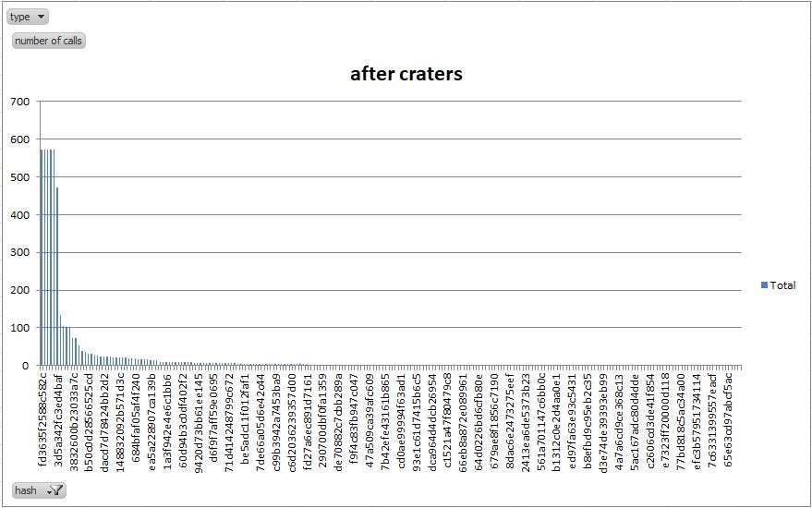This screenshot has height=508, width=812.
Task: Select axis label fd3635f2588c582c
Action: [x=42, y=419]
